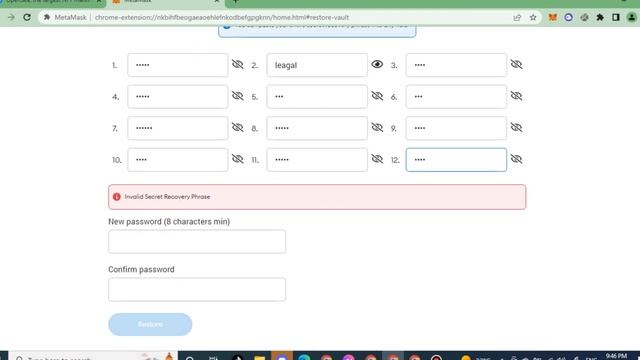The width and height of the screenshot is (640, 360).
Task: Show the hidden word in field 1
Action: [x=238, y=64]
